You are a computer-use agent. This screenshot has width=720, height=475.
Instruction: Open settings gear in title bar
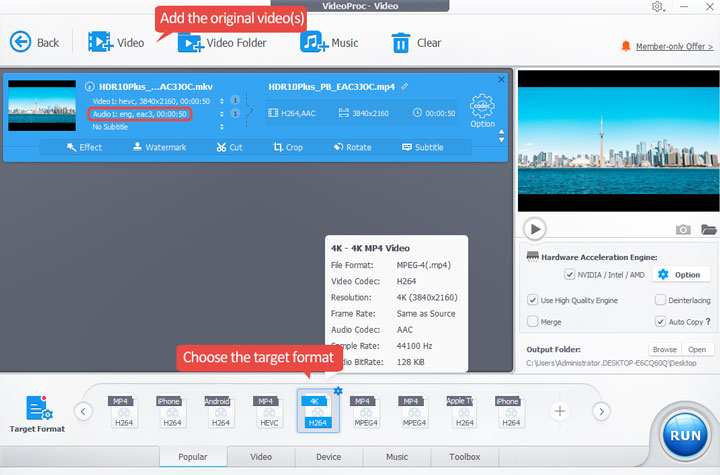(x=658, y=6)
